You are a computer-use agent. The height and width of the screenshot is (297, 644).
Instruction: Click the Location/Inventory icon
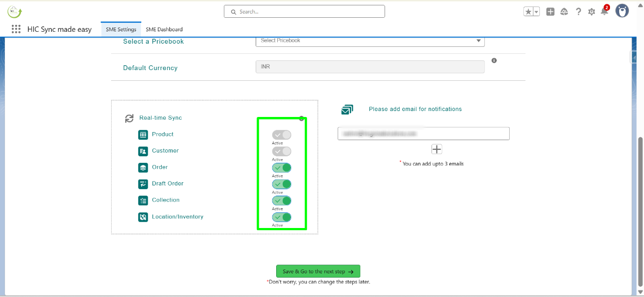(143, 217)
